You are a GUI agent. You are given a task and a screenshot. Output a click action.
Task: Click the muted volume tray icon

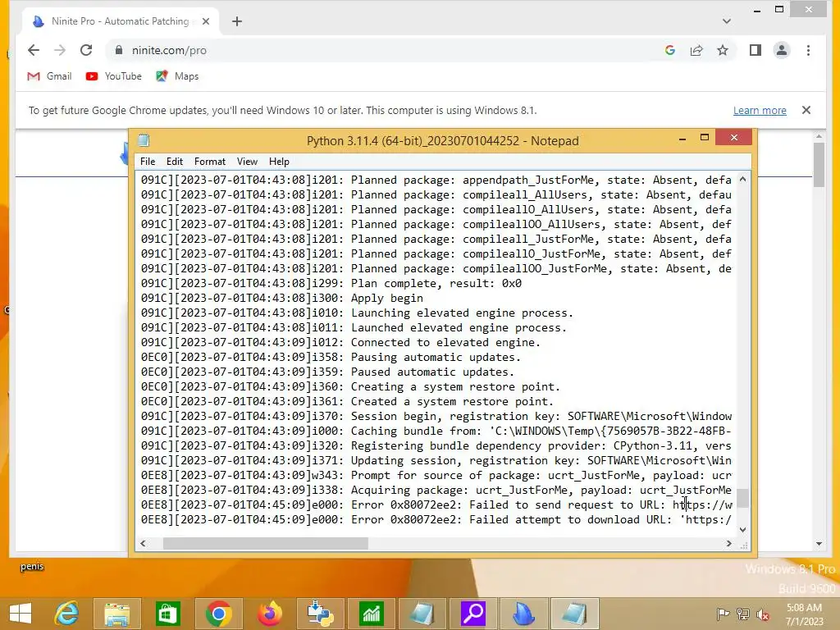[762, 614]
